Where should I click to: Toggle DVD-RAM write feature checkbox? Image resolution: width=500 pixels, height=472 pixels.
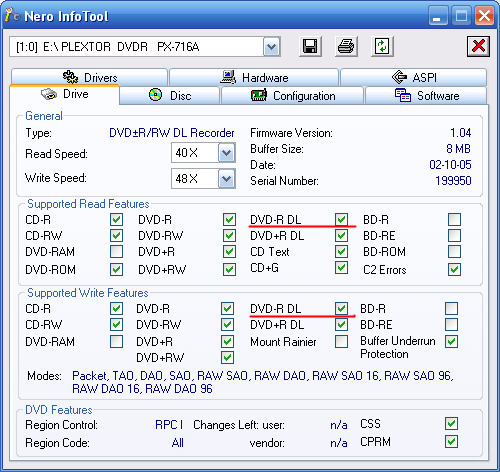(x=116, y=341)
